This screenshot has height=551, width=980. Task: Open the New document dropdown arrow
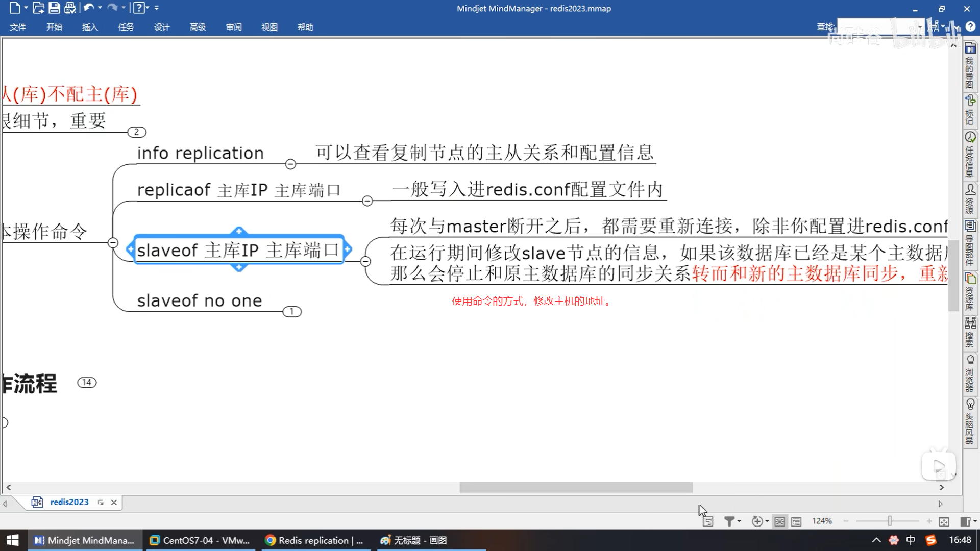click(26, 8)
